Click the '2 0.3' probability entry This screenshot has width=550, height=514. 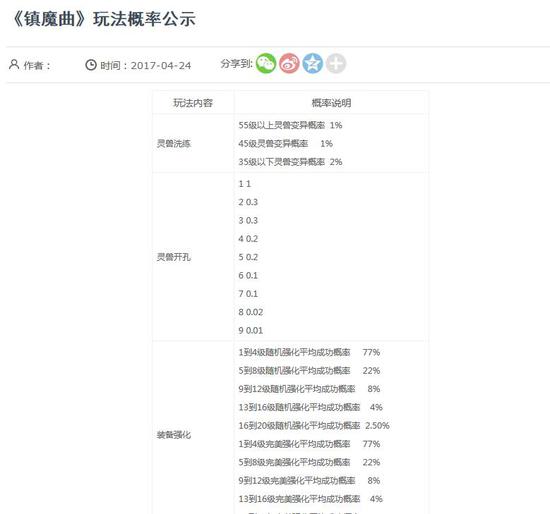[x=248, y=202]
